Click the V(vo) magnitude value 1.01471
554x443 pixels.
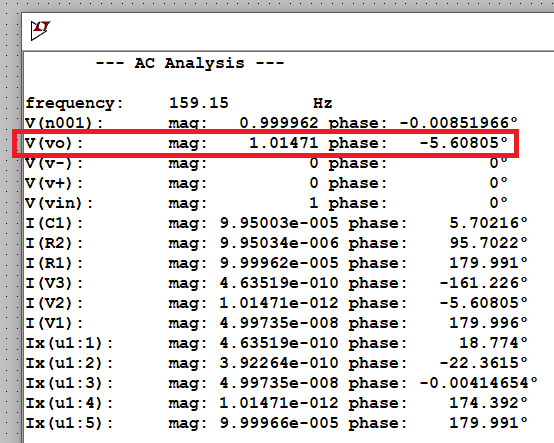pos(284,143)
